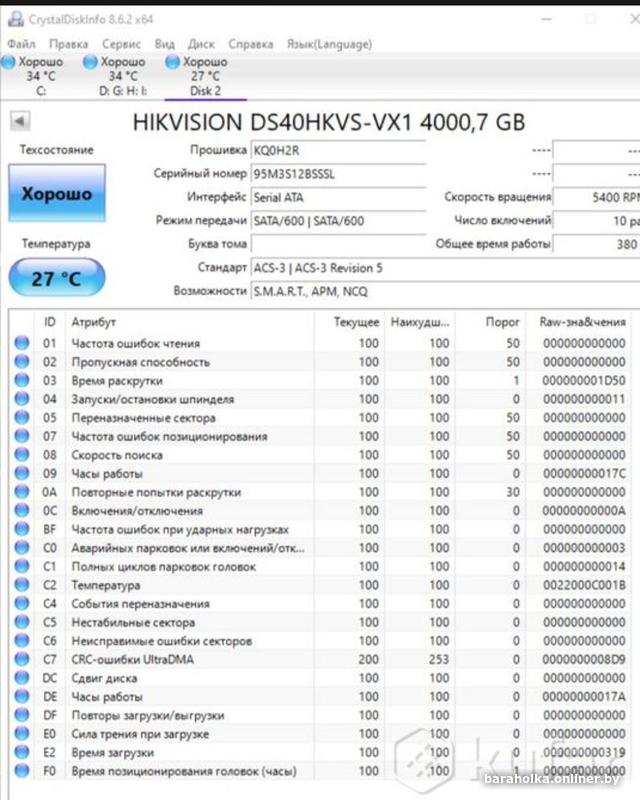Click the transfer mode field SATA/600 | SATA/600
This screenshot has height=800, width=640.
click(338, 221)
